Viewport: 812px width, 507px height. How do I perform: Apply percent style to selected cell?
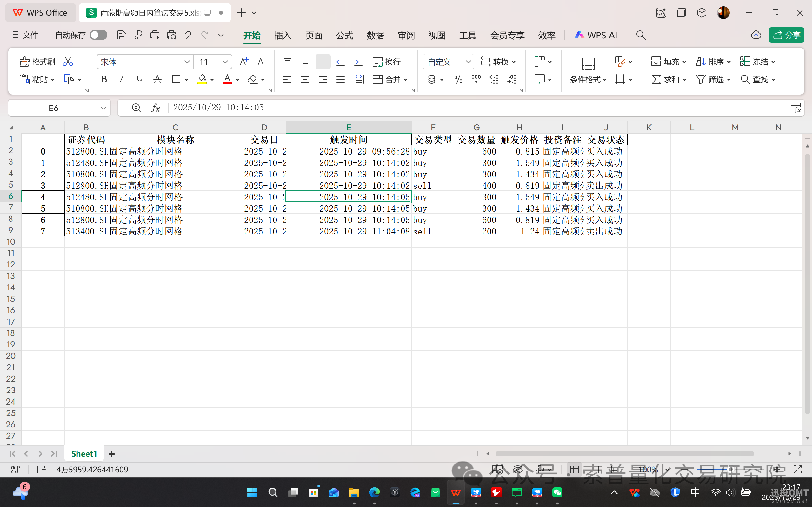click(x=458, y=79)
